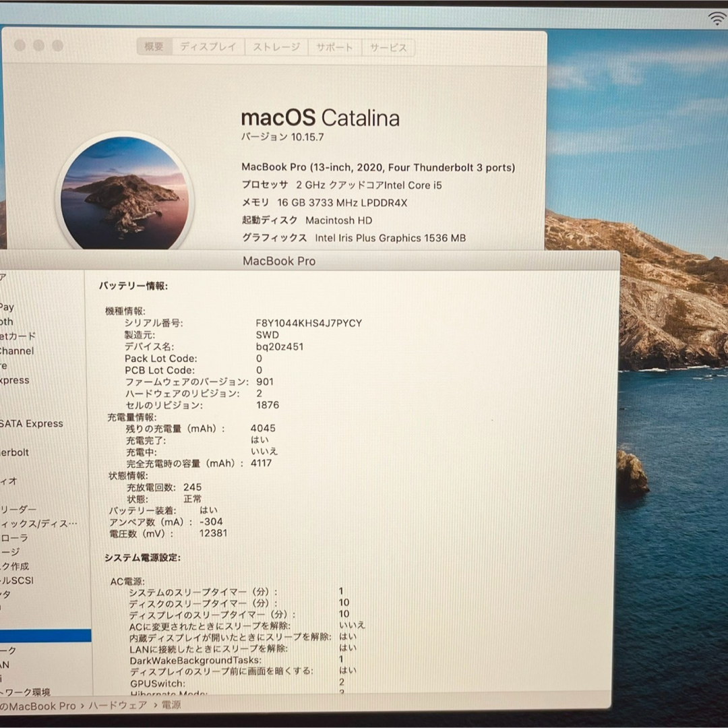Viewport: 728px width, 728px height.
Task: Click the GPUSwitch row
Action: tap(238, 683)
